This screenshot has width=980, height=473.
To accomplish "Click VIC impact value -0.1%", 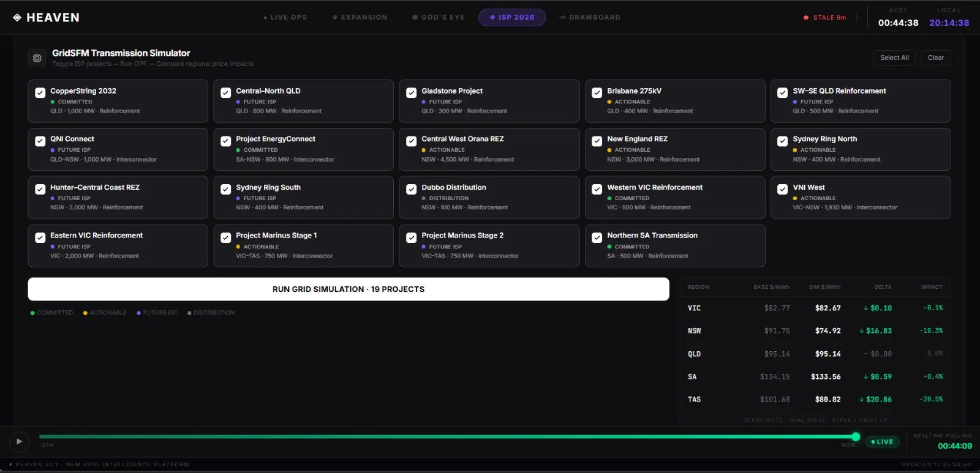I will tap(933, 308).
